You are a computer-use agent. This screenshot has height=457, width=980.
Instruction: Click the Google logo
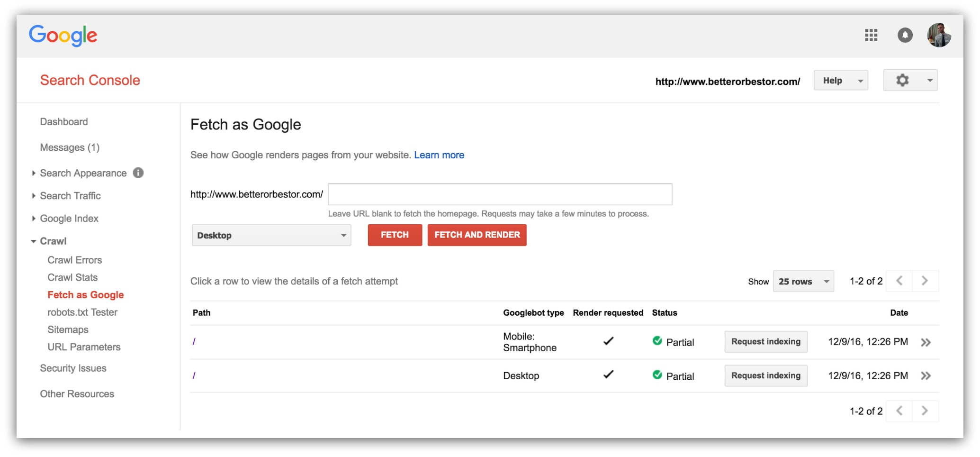pos(63,36)
